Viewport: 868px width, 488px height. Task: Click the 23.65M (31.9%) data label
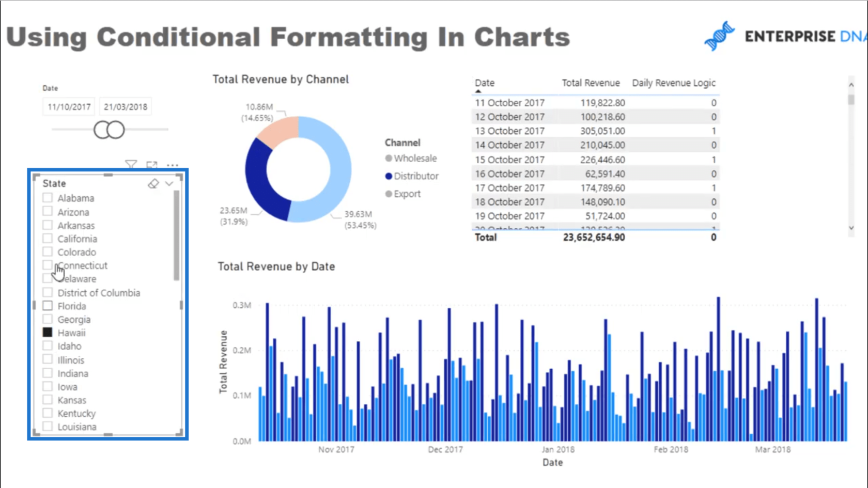click(234, 216)
